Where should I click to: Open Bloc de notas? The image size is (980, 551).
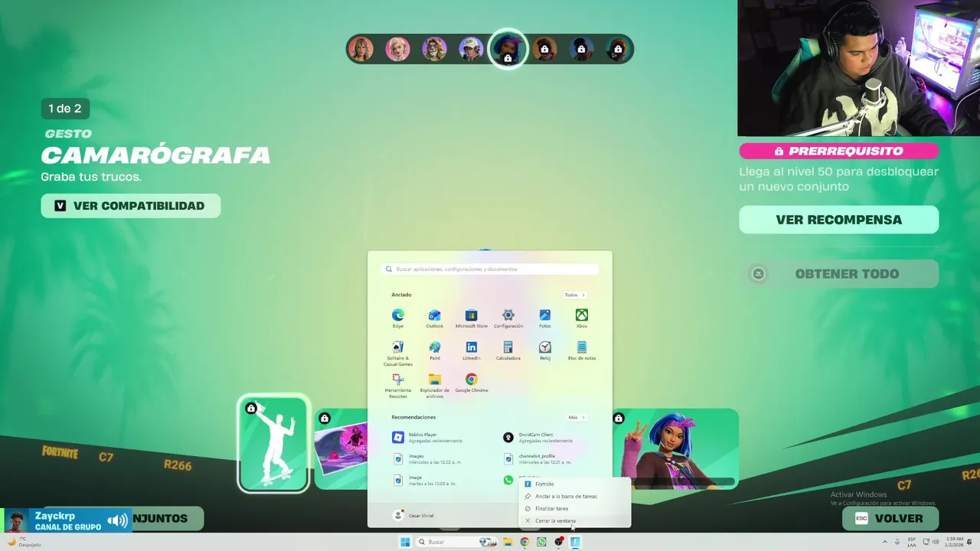(x=582, y=350)
